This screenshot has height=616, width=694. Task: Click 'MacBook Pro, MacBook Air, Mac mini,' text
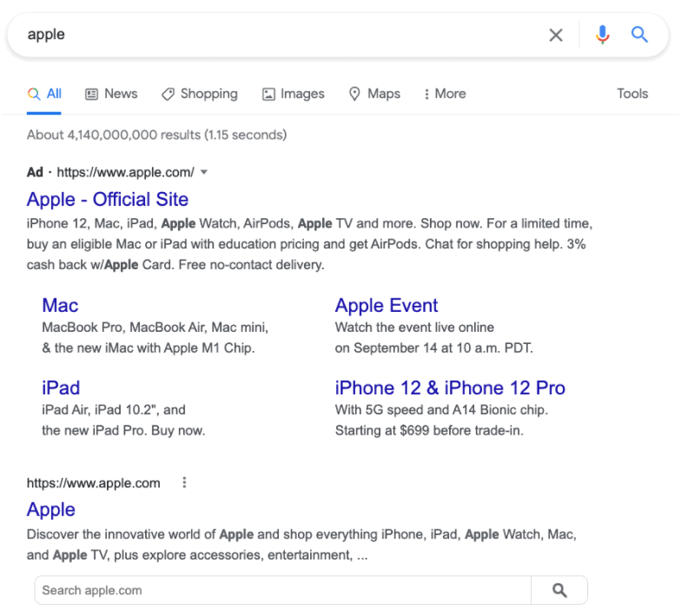tap(155, 328)
